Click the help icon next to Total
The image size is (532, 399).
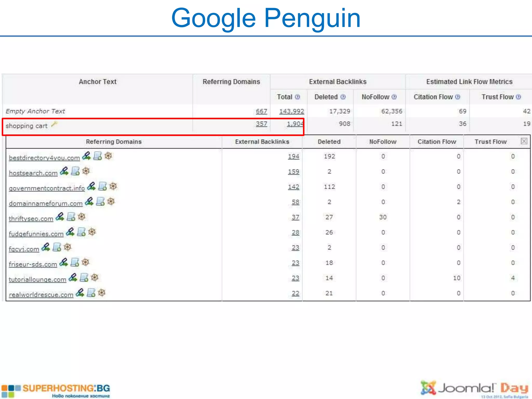coord(298,97)
